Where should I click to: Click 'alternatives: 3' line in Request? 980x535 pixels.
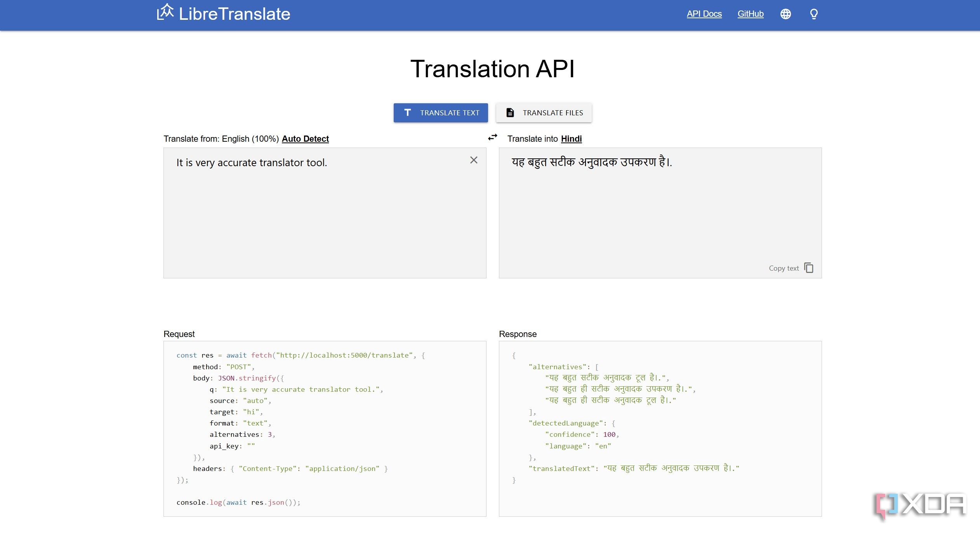(242, 434)
